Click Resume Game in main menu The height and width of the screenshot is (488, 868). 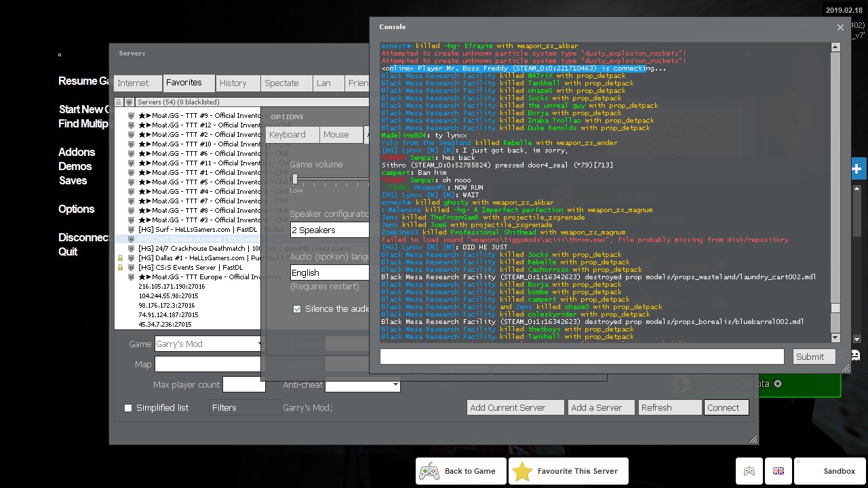coord(84,81)
